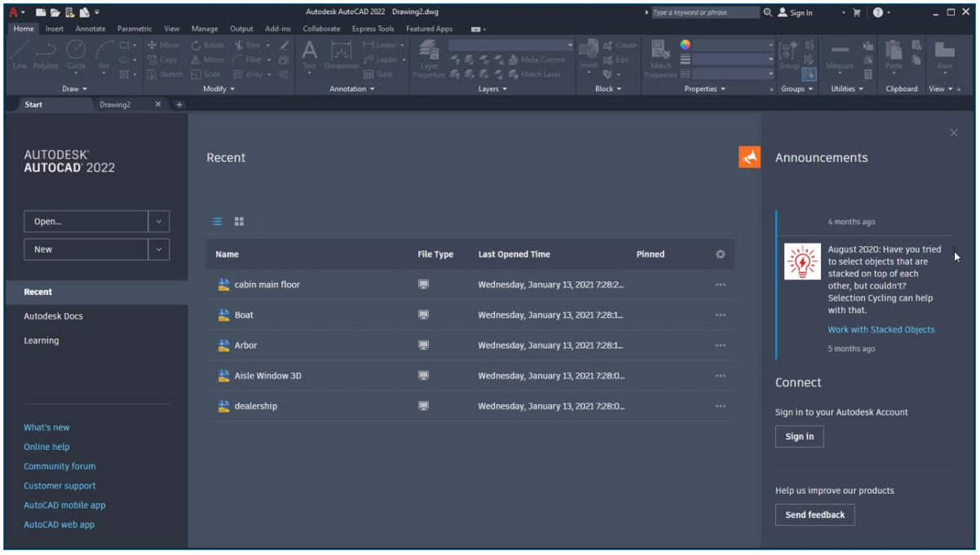Open more options for Boat file
This screenshot has height=555, width=980.
pyautogui.click(x=720, y=315)
